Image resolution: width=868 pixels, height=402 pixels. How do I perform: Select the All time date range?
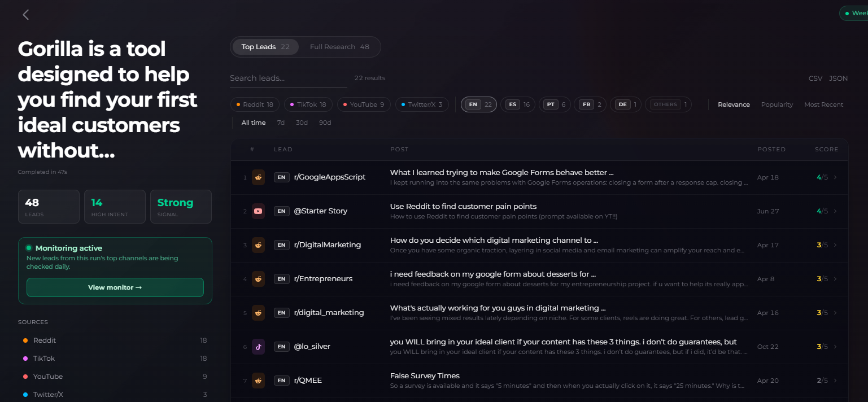(254, 123)
